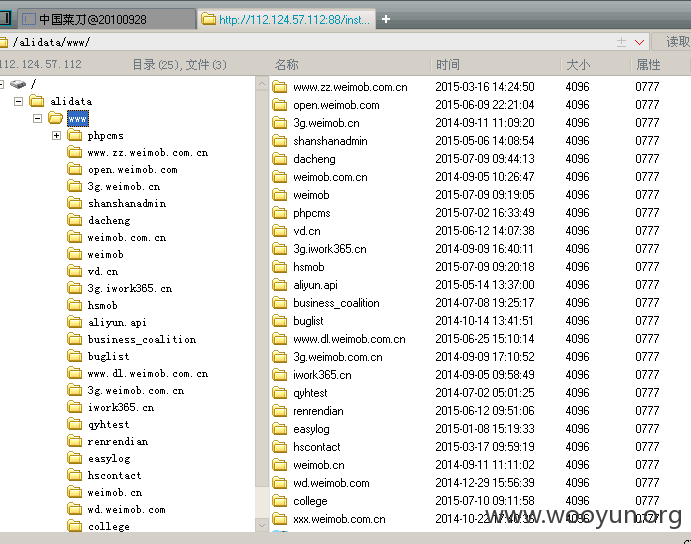The width and height of the screenshot is (691, 544).
Task: Select www.dl.weimob.com.cn in file list
Action: click(349, 339)
